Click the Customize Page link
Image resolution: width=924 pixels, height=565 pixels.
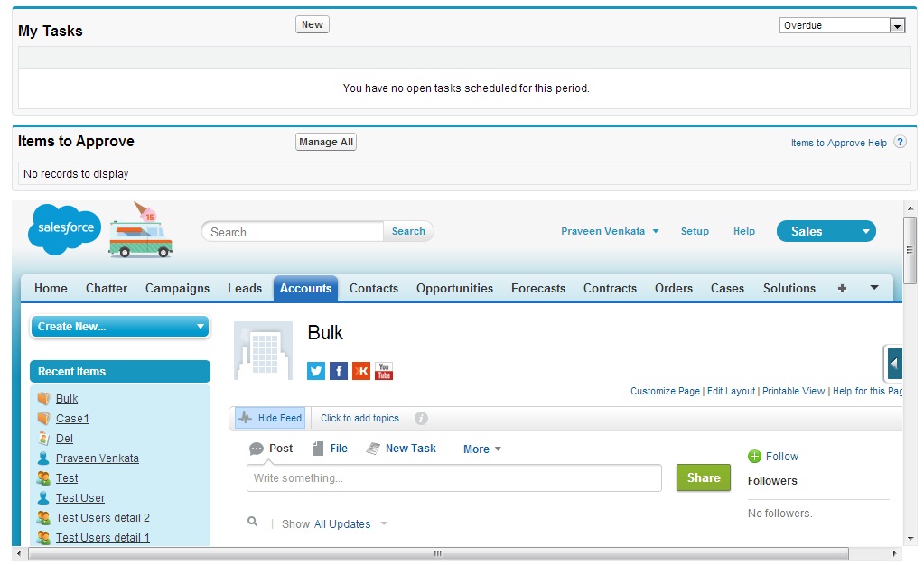click(666, 391)
